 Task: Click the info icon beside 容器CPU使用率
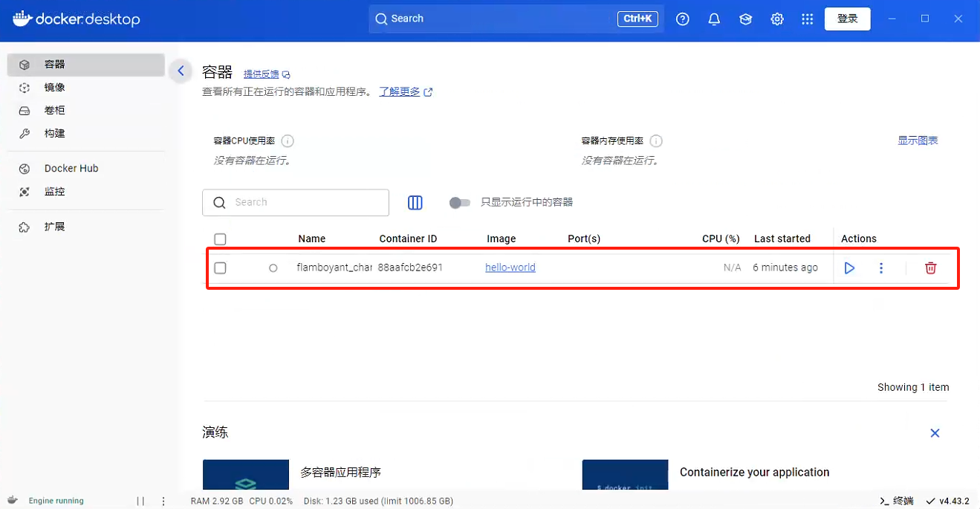click(x=288, y=141)
